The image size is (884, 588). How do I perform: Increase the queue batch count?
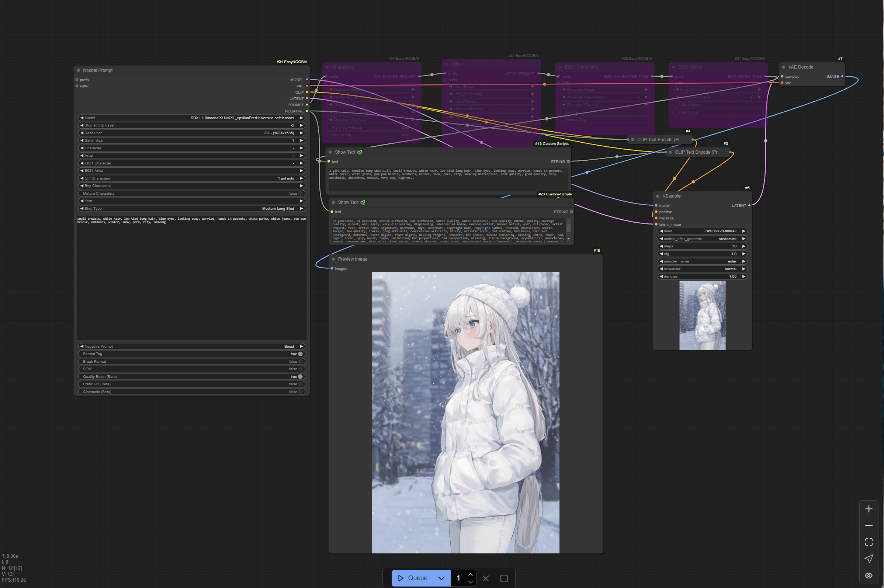click(x=470, y=574)
